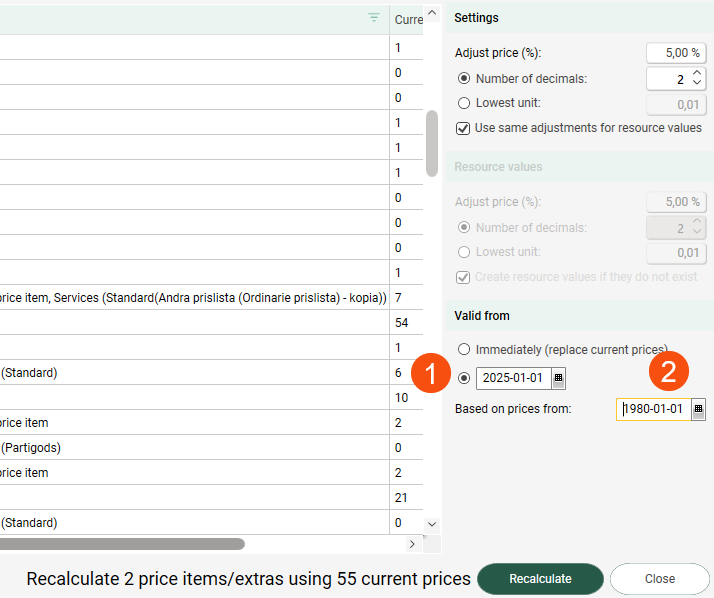Select the Lowest unit radio option
The height and width of the screenshot is (598, 714).
(x=463, y=103)
